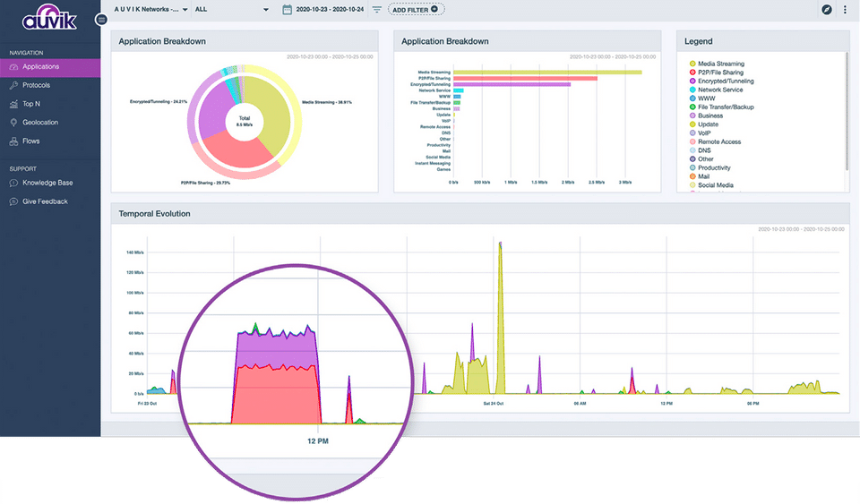Screen dimensions: 860x504
Task: Expand the ALL selector dropdown
Action: (231, 10)
